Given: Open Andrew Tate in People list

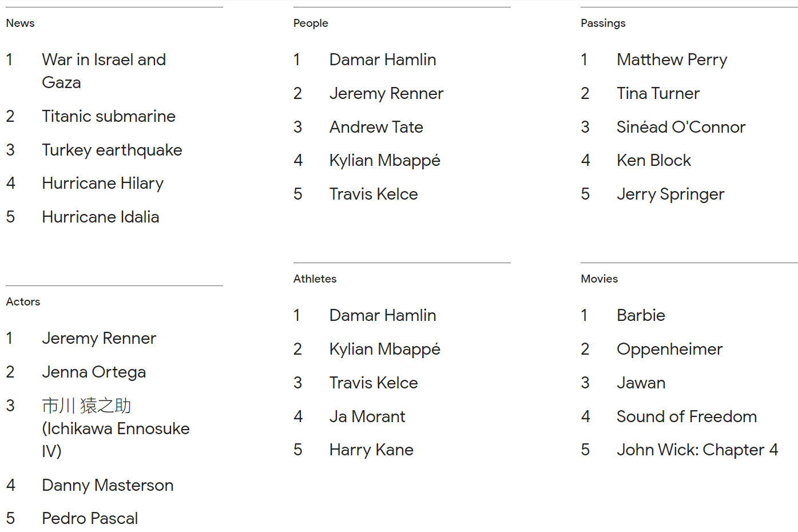Looking at the screenshot, I should [376, 127].
